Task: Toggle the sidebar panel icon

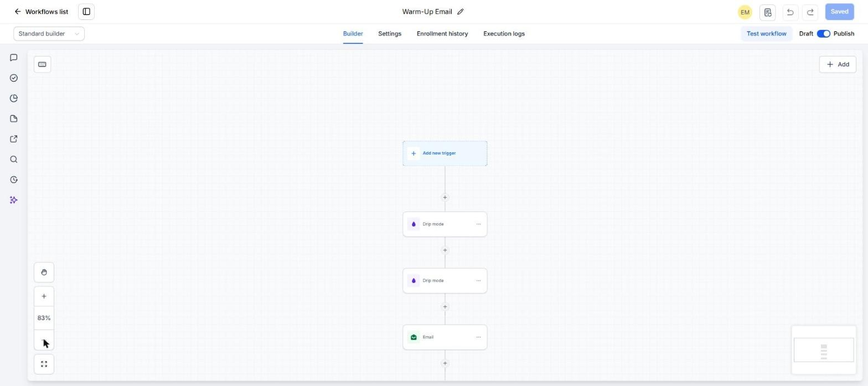Action: tap(86, 12)
